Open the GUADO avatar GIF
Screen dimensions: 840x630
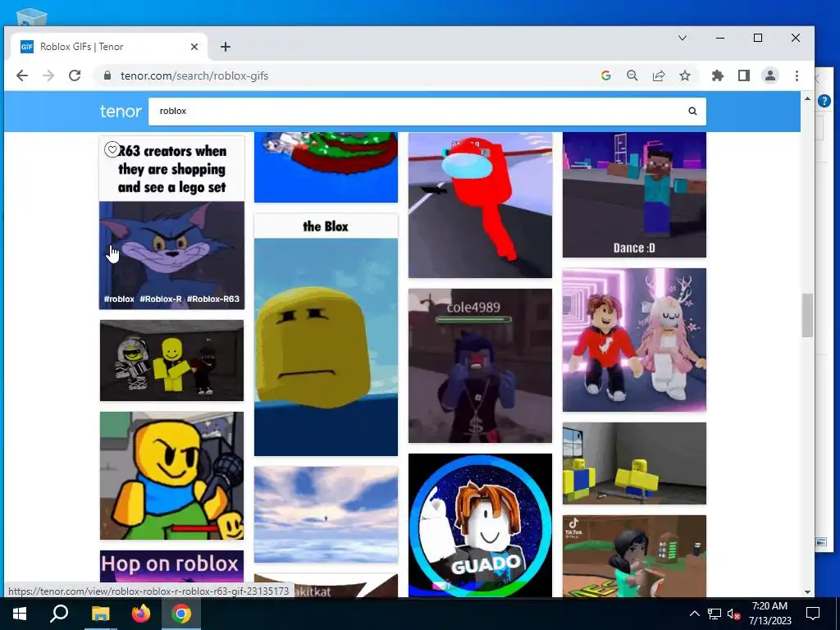pyautogui.click(x=480, y=525)
